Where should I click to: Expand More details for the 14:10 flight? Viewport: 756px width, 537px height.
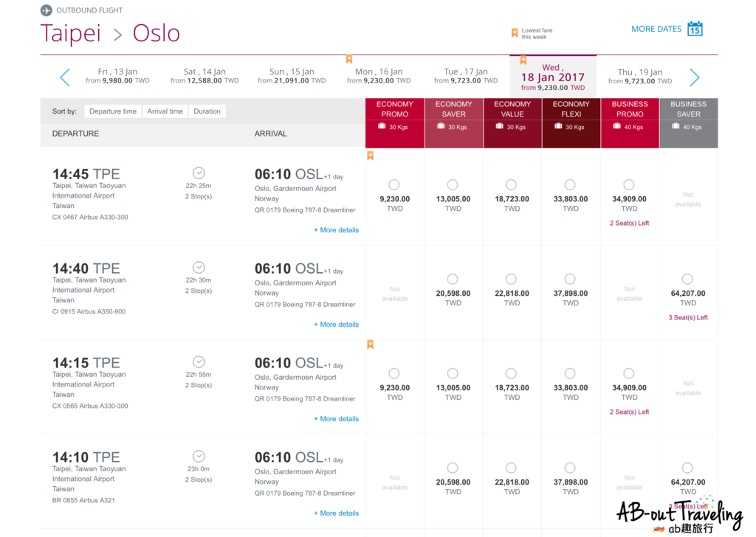[x=336, y=513]
